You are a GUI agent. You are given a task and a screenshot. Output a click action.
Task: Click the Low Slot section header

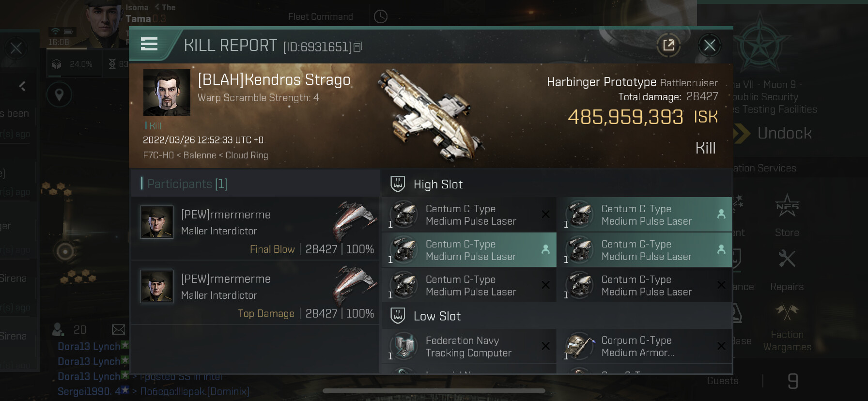point(437,316)
